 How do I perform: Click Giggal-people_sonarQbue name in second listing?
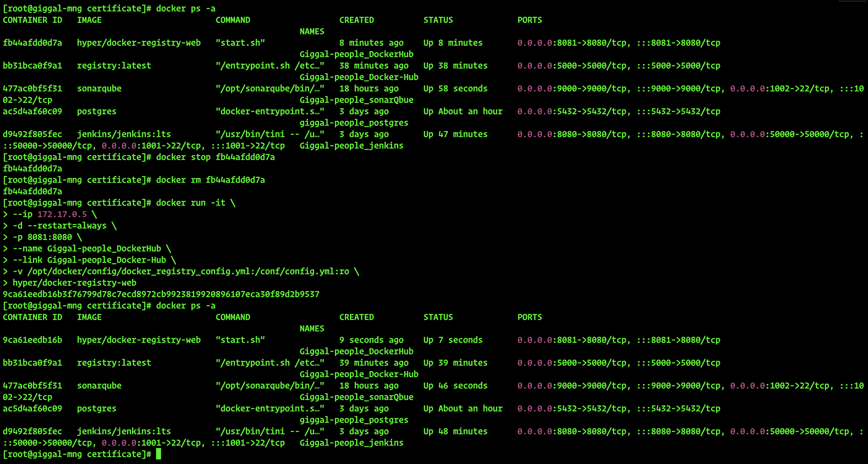356,397
